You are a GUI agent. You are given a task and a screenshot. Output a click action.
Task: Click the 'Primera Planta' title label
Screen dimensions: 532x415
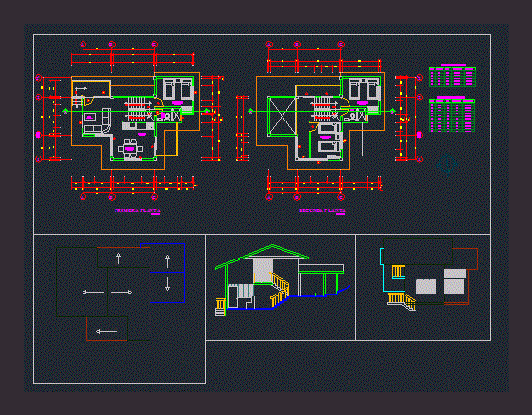point(138,211)
